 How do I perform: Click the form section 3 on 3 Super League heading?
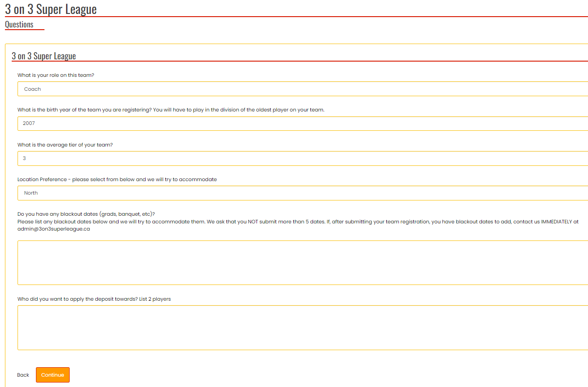click(x=44, y=56)
